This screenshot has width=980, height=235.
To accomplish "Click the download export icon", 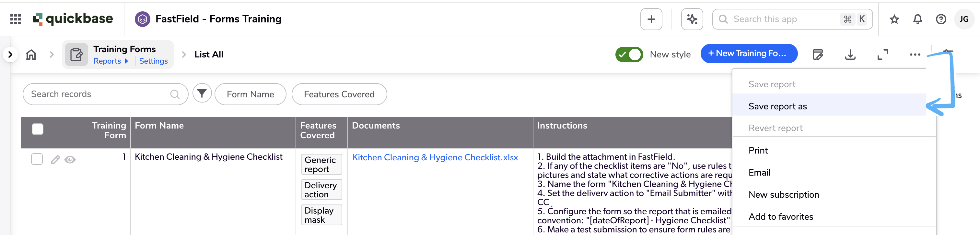I will click(850, 55).
